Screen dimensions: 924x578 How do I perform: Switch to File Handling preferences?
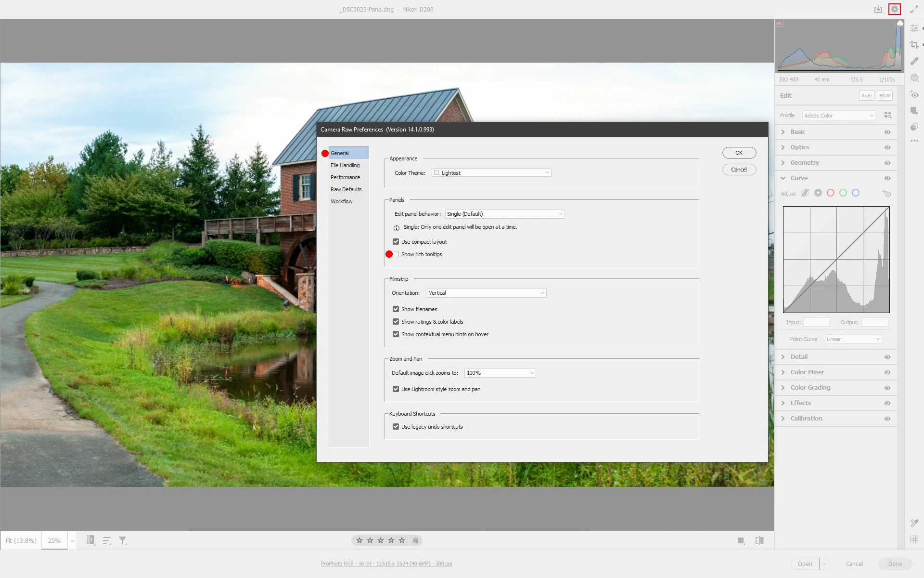(345, 165)
